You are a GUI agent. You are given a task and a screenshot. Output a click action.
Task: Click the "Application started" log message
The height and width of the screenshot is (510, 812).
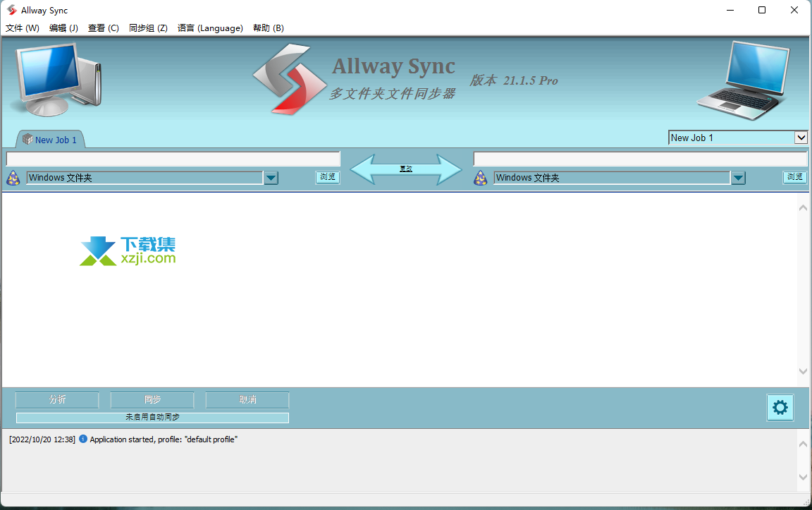pos(164,439)
